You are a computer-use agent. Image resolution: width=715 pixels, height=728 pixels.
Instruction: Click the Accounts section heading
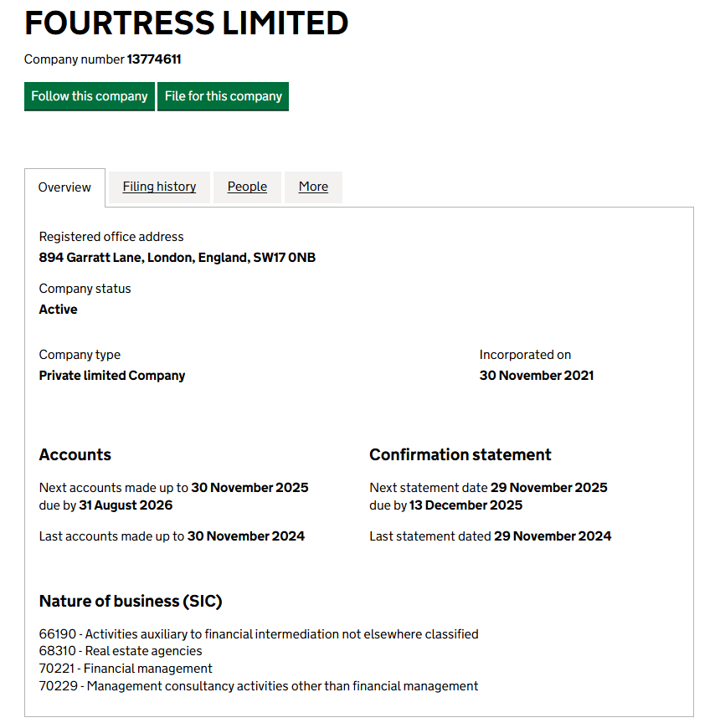[75, 454]
